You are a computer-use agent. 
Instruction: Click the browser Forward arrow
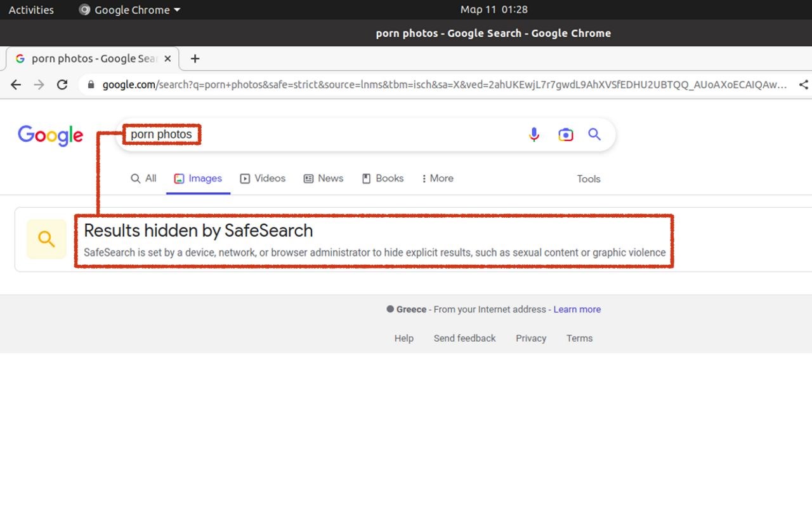click(x=39, y=84)
